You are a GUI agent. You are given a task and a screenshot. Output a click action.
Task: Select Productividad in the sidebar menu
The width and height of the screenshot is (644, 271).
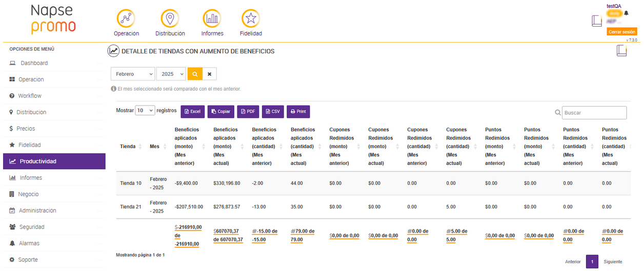[38, 161]
